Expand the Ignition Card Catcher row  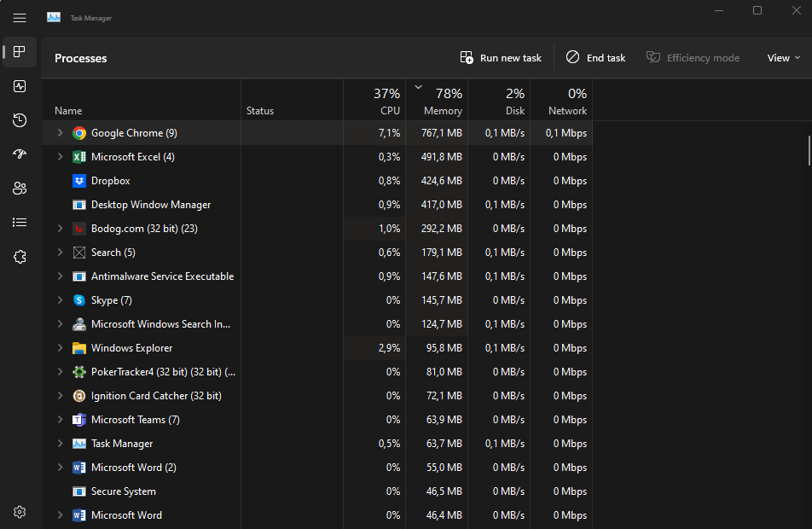60,396
